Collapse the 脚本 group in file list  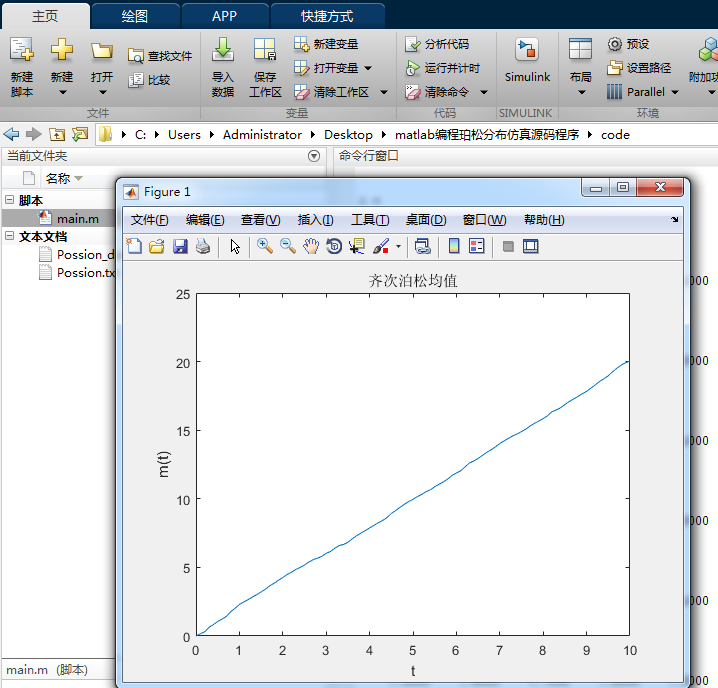(10, 199)
